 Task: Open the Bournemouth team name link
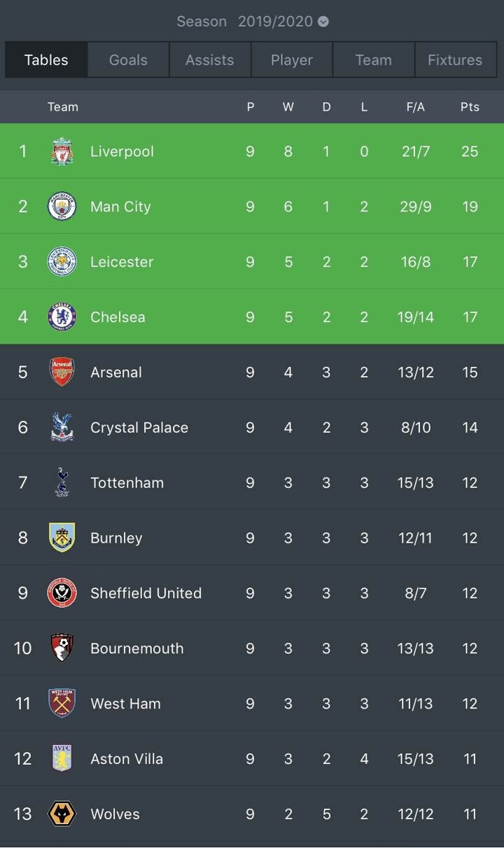[x=136, y=648]
